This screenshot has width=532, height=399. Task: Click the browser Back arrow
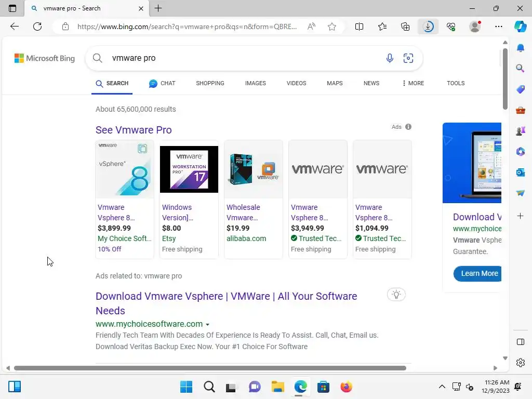15,26
